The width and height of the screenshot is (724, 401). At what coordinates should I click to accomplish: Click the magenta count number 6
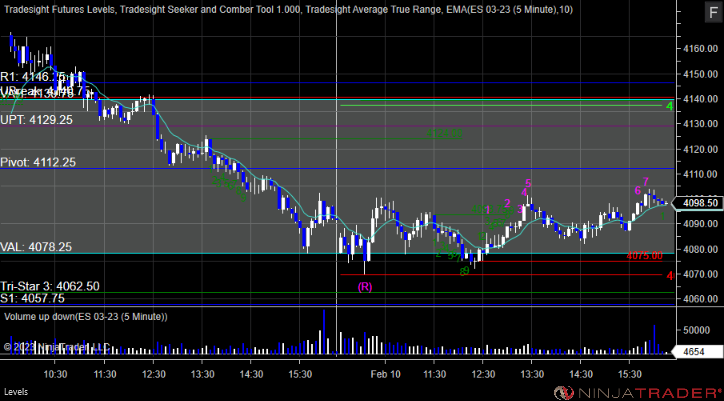click(638, 191)
